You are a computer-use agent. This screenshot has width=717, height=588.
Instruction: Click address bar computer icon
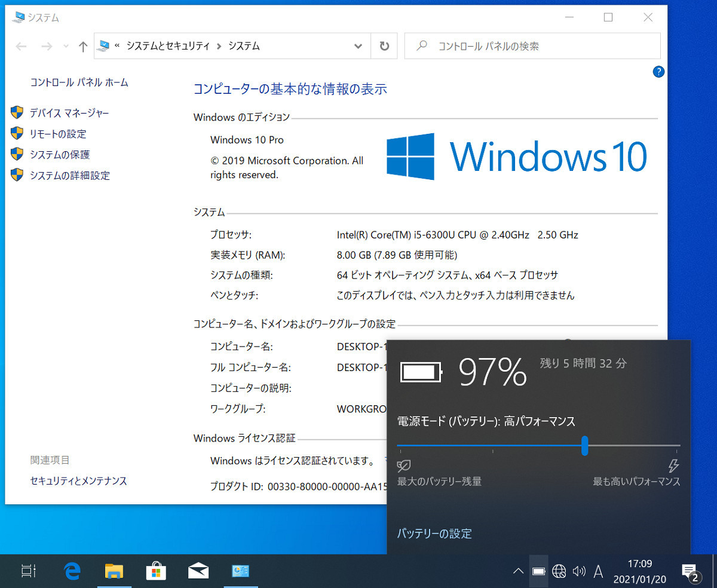point(105,45)
